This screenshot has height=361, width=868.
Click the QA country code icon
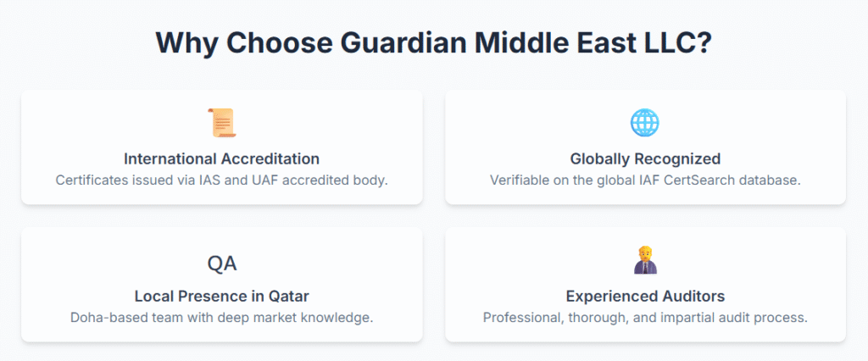(x=221, y=264)
